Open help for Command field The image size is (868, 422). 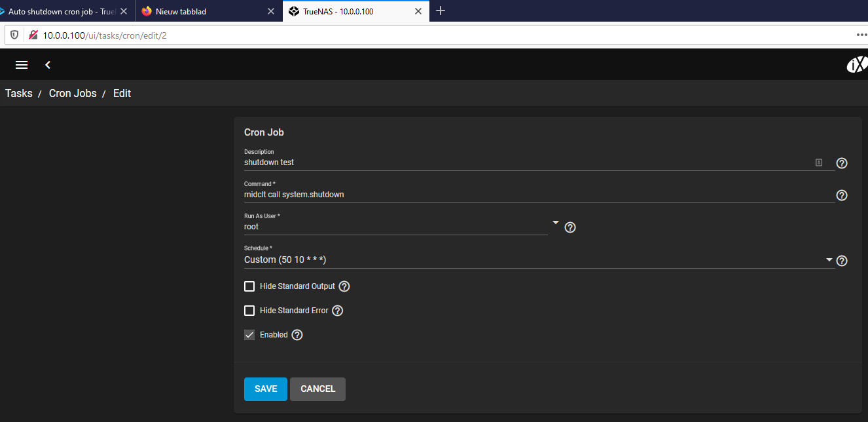(842, 195)
